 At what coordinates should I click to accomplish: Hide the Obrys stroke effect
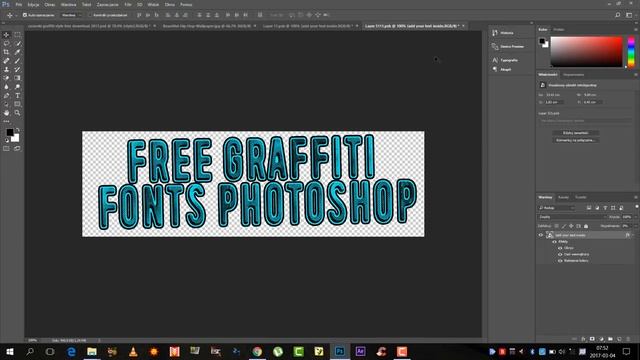(560, 248)
